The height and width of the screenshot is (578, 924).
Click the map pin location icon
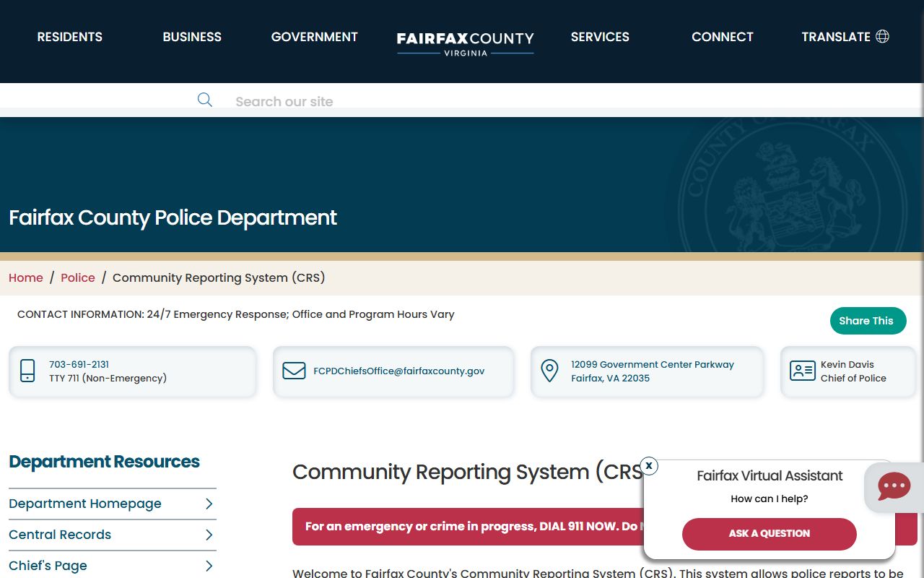pos(549,371)
